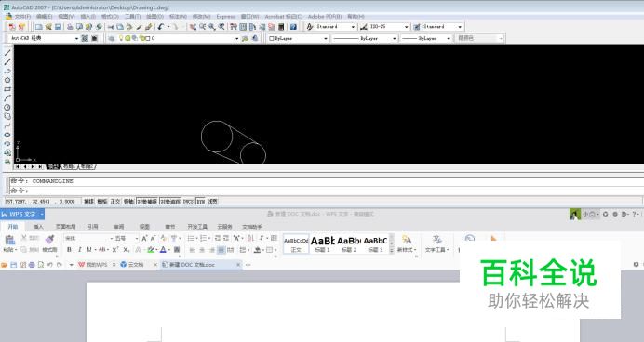Image resolution: width=644 pixels, height=342 pixels.
Task: Click the Undo arrow in AutoCAD toolbar
Action: pos(161,27)
